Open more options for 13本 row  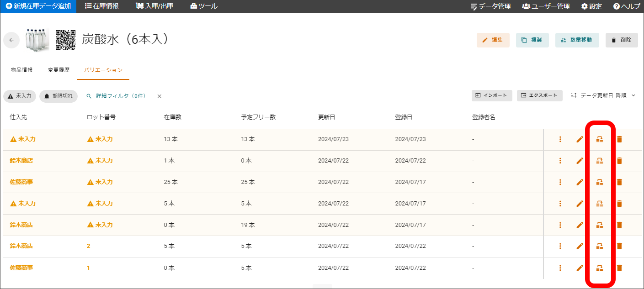point(560,139)
